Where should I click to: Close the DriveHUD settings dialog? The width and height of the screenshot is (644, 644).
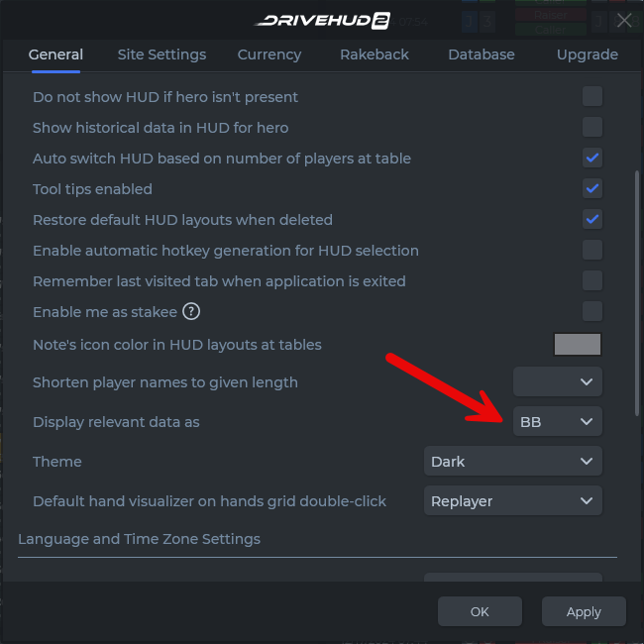coord(624,20)
